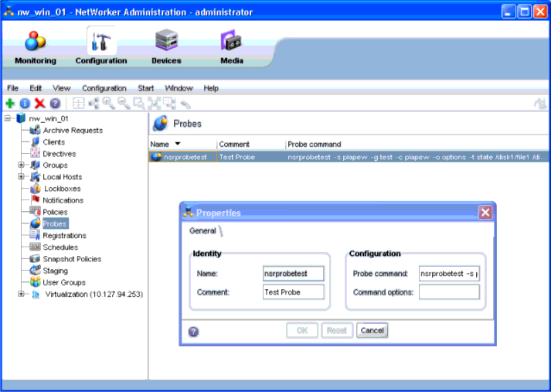Click the Lockboxes tree icon

pyautogui.click(x=35, y=189)
